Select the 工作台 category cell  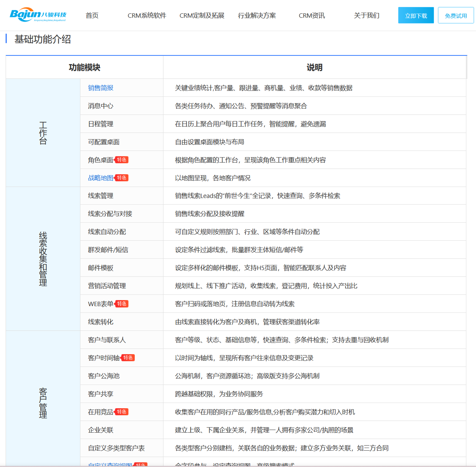pyautogui.click(x=43, y=133)
